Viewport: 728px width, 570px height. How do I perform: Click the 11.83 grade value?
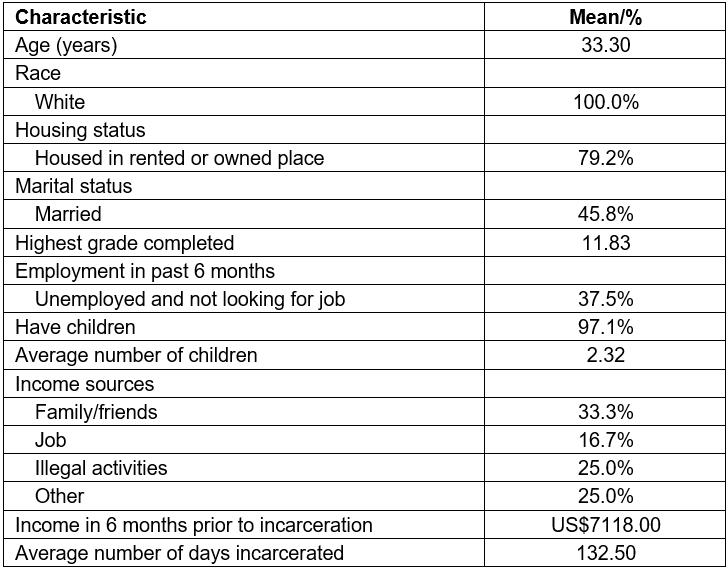[605, 243]
